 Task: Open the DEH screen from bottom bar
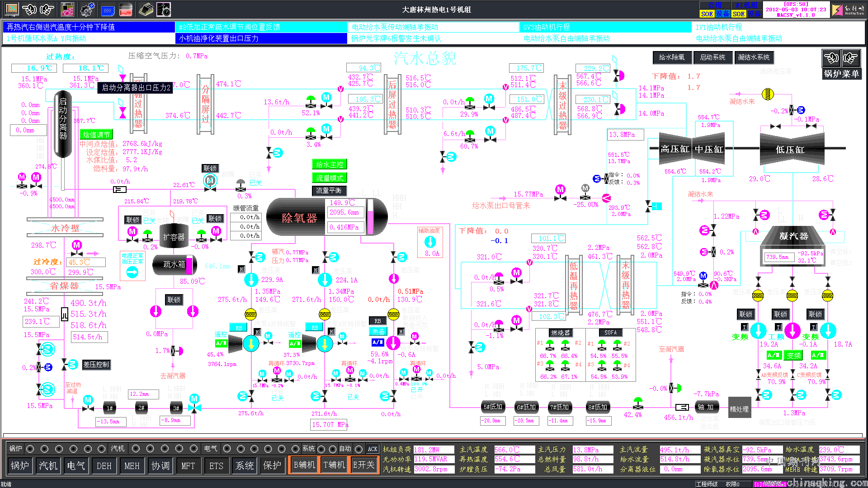(x=104, y=465)
